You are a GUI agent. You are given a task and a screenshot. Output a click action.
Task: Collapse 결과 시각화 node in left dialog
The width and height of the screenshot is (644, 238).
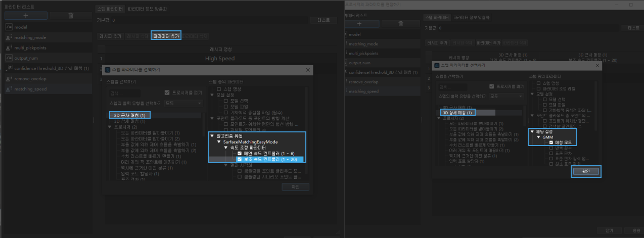coord(226,164)
